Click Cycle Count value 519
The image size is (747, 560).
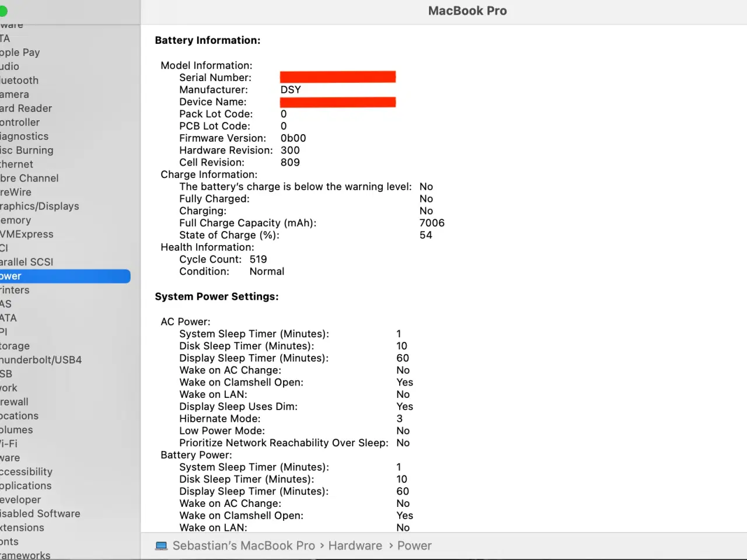(258, 260)
